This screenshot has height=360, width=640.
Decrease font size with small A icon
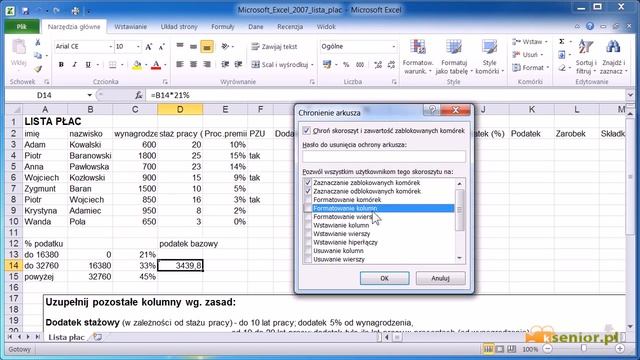tap(162, 47)
